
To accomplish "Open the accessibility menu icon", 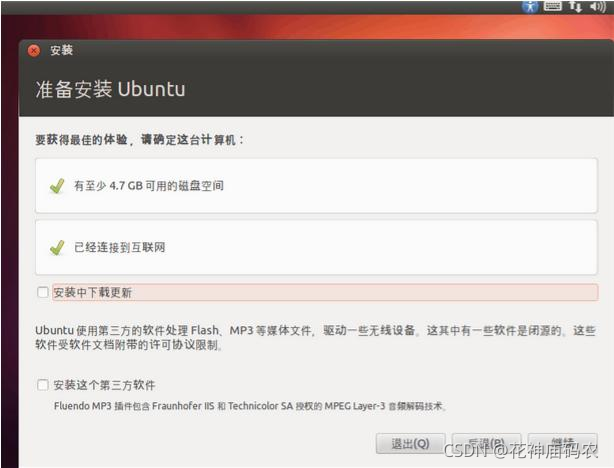I will point(530,6).
